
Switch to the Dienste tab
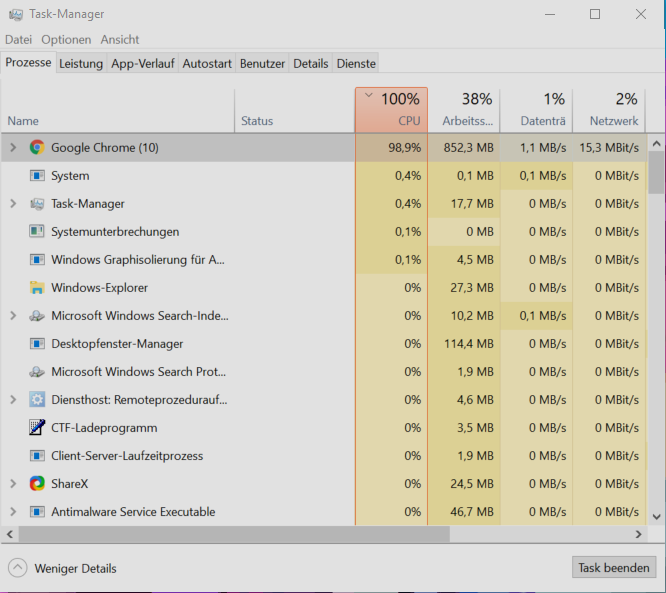pyautogui.click(x=356, y=64)
